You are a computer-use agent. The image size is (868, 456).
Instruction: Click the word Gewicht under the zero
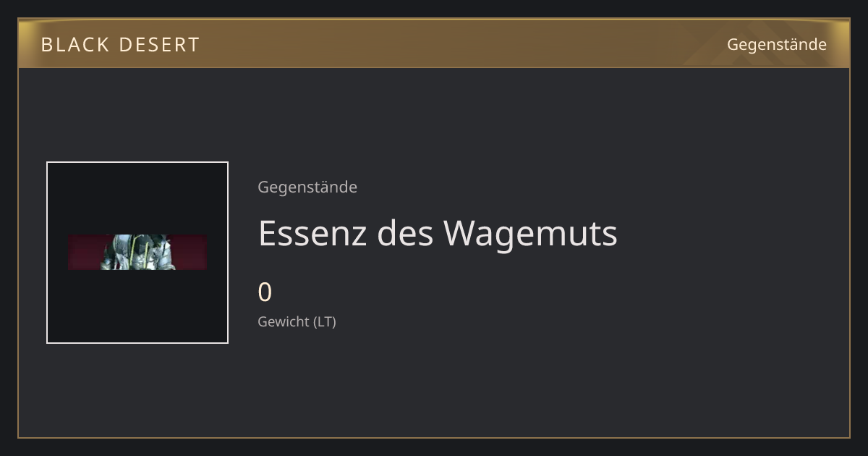pos(284,321)
